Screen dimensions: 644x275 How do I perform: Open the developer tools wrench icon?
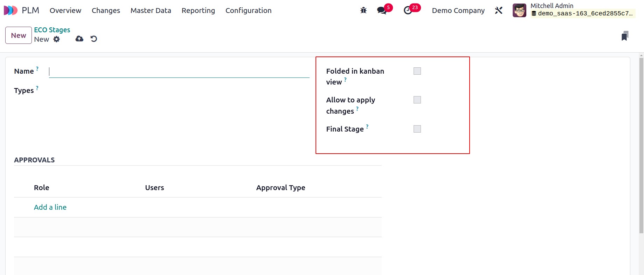pos(499,11)
